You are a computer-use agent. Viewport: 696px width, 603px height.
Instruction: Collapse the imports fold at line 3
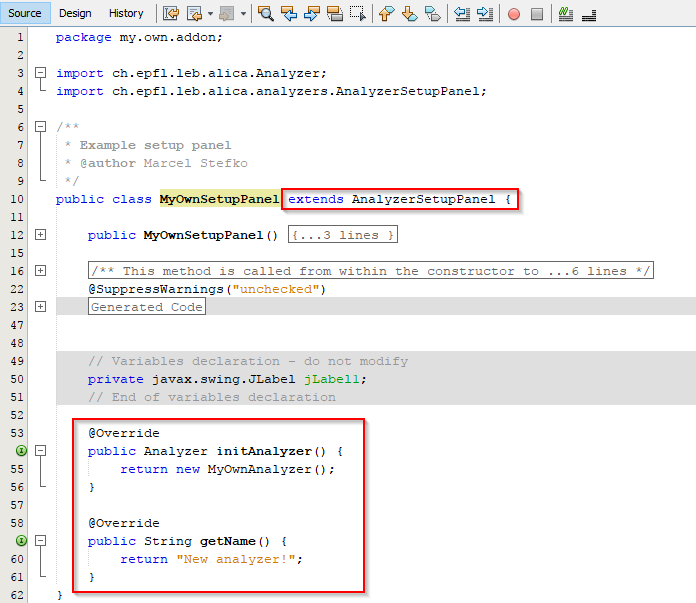point(40,72)
